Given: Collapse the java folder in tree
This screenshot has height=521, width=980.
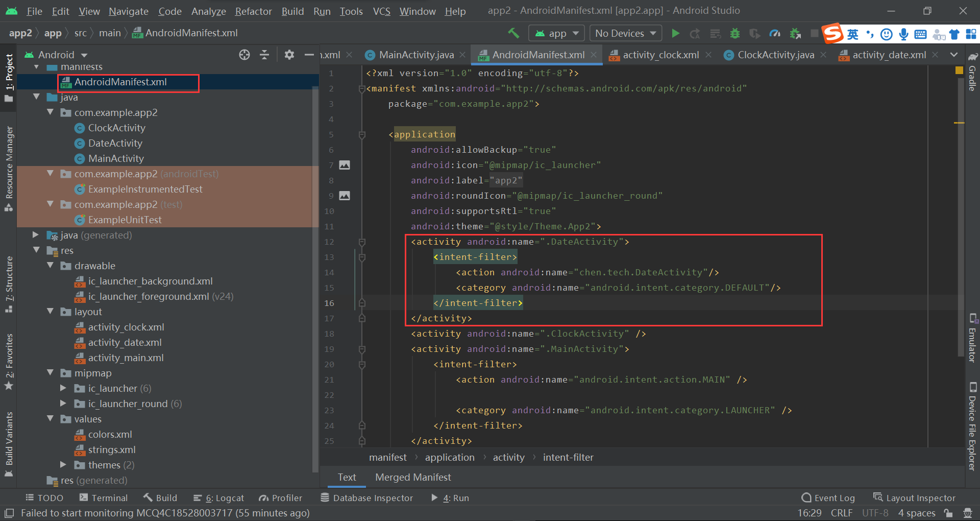Looking at the screenshot, I should coord(36,97).
